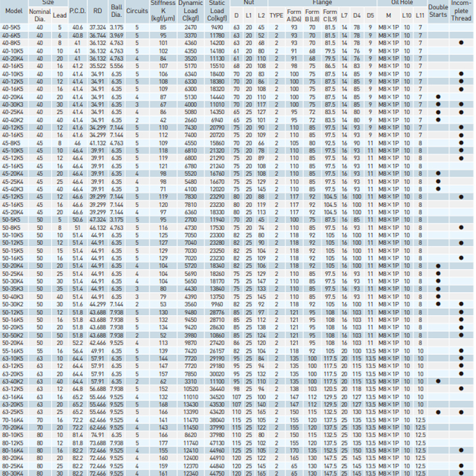Click the Incomplete Thread dot in row 80-30K4
This screenshot has height=476, width=476.
(x=461, y=473)
